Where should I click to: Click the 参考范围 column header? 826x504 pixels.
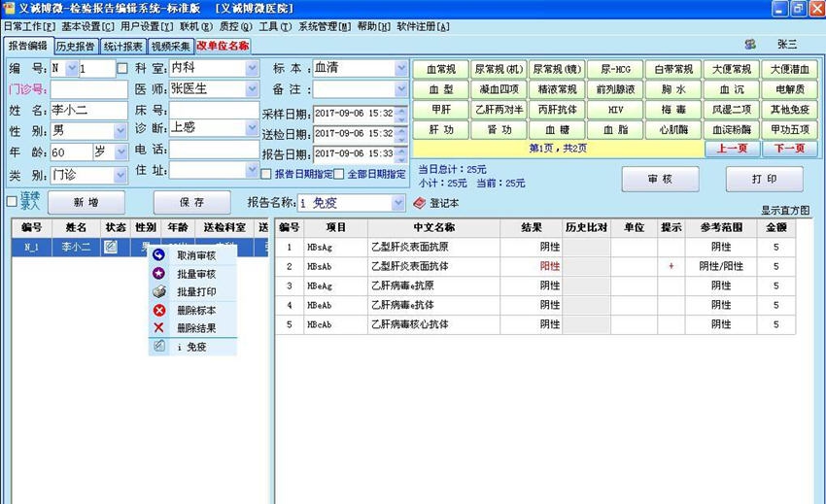point(721,227)
